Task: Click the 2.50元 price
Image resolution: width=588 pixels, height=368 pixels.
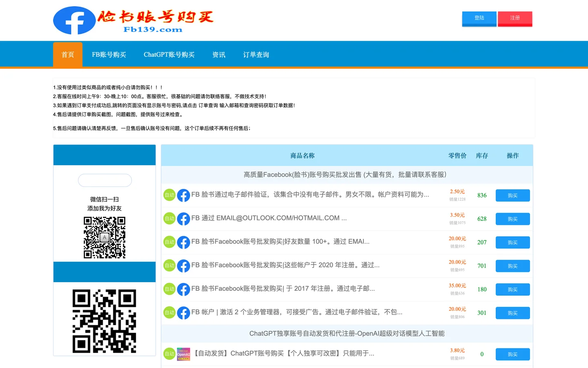Action: coord(457,191)
